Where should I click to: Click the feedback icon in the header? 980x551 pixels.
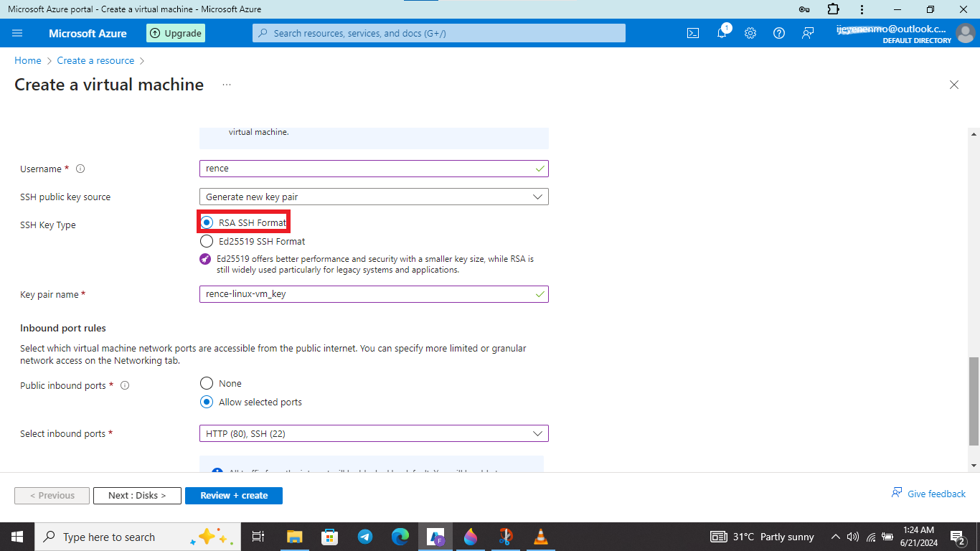[x=808, y=33]
